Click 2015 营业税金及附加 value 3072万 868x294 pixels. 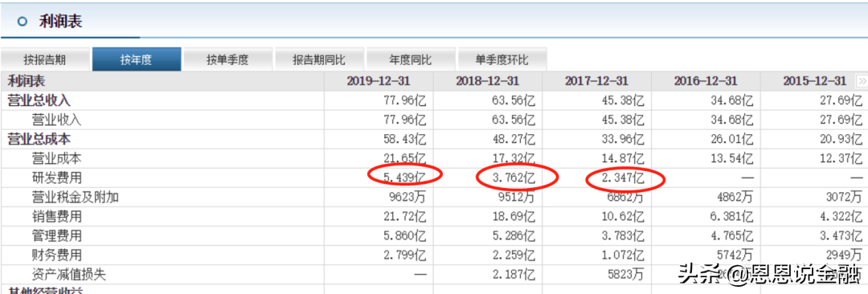(x=844, y=196)
